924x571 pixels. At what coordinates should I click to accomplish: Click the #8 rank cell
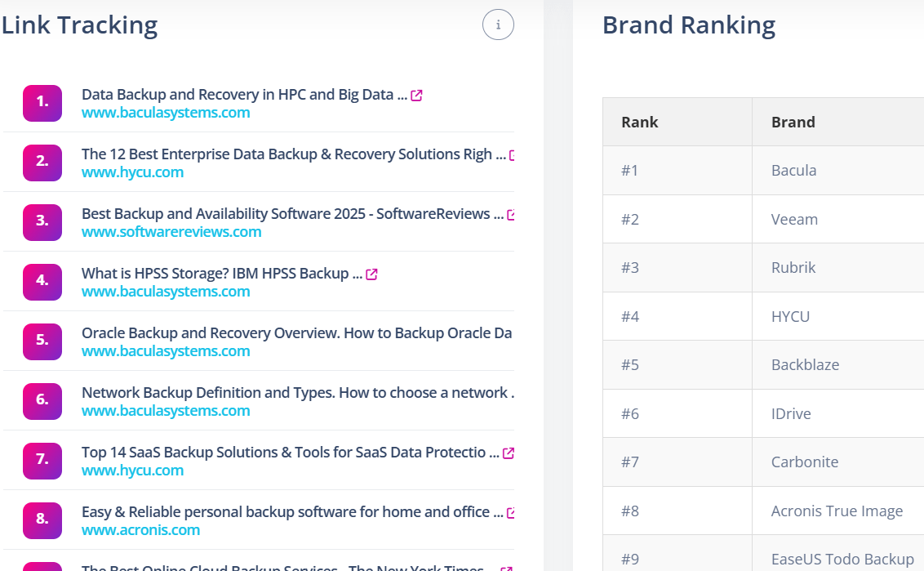(677, 511)
